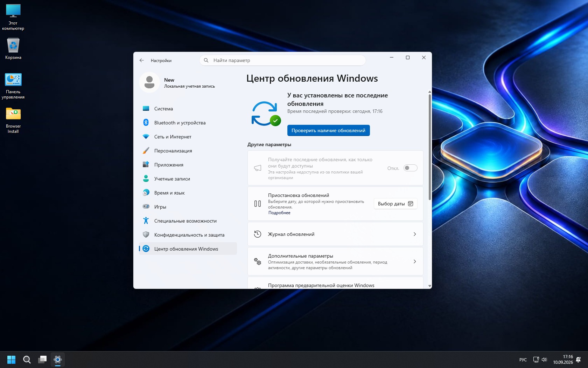Click the Подробнее link
This screenshot has width=588, height=368.
tap(279, 213)
